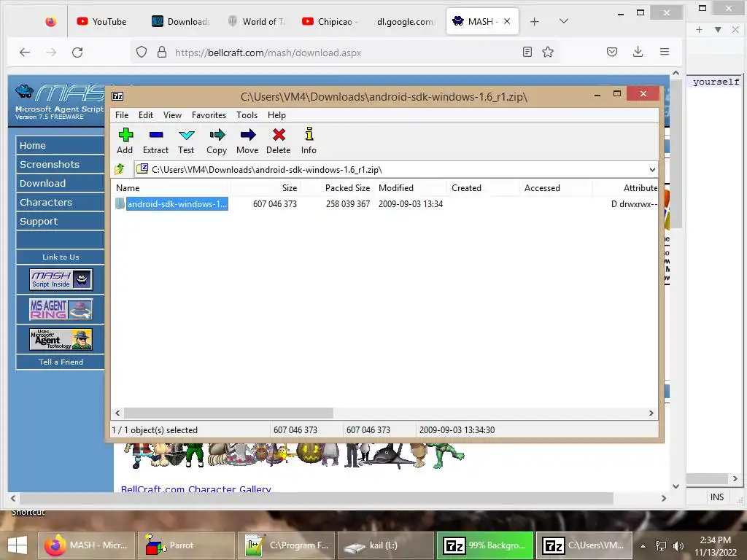Open the 7-Zip File menu
Screen dimensions: 747x560
point(122,115)
